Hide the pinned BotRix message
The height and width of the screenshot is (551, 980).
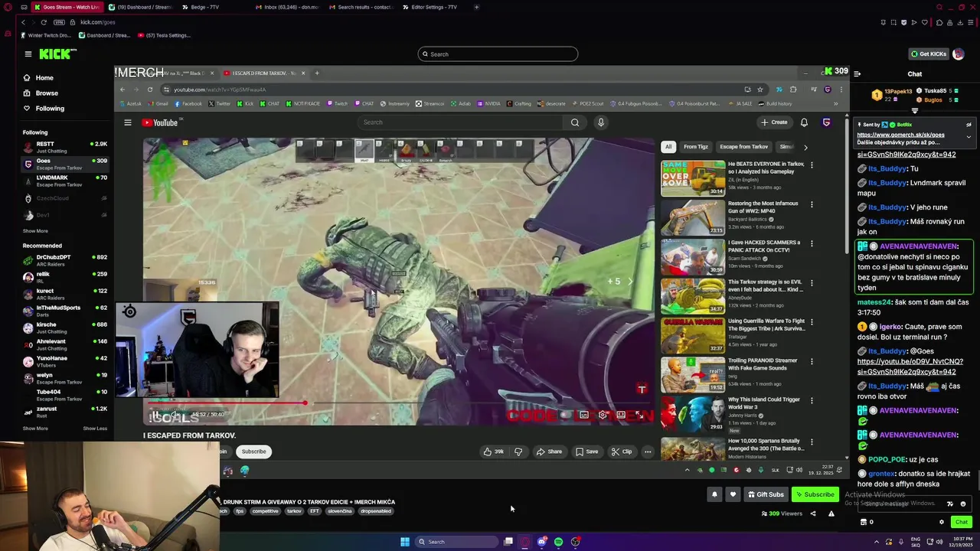[969, 125]
